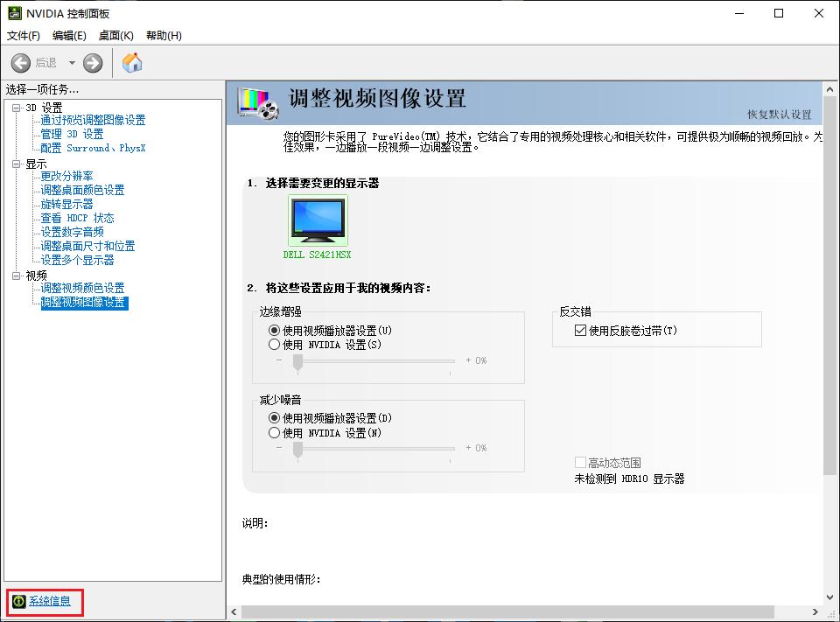The image size is (840, 622).
Task: Open 通过预览调整图像设置
Action: point(93,120)
